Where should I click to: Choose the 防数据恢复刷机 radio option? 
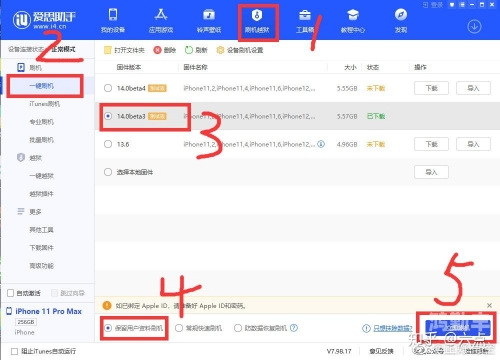coord(238,328)
